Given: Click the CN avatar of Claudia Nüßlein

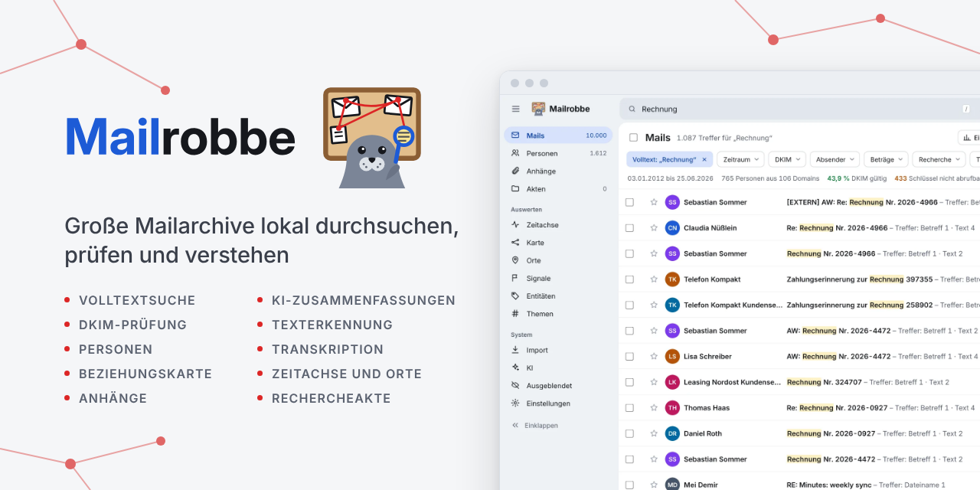Looking at the screenshot, I should click(x=672, y=227).
